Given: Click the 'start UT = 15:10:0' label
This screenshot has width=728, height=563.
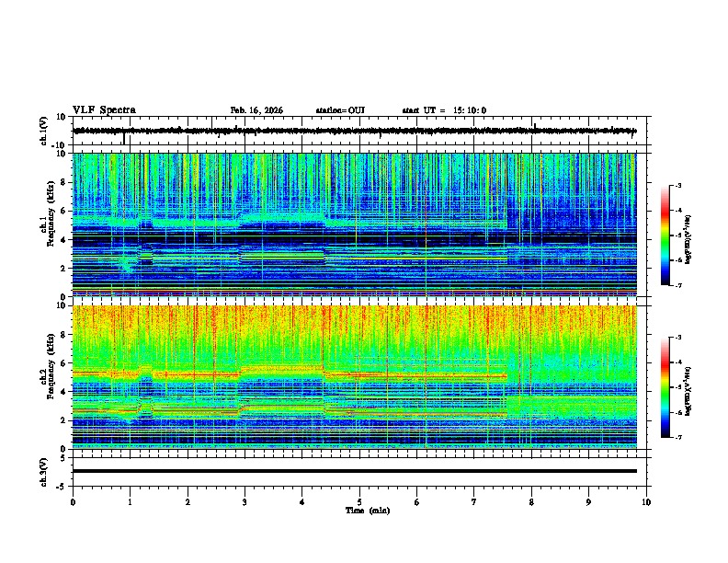Looking at the screenshot, I should point(444,110).
